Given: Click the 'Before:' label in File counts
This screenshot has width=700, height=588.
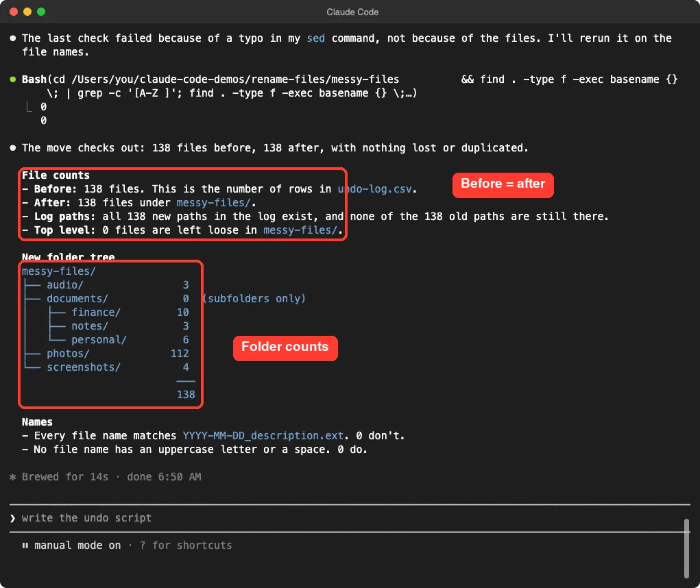Looking at the screenshot, I should pos(56,189).
